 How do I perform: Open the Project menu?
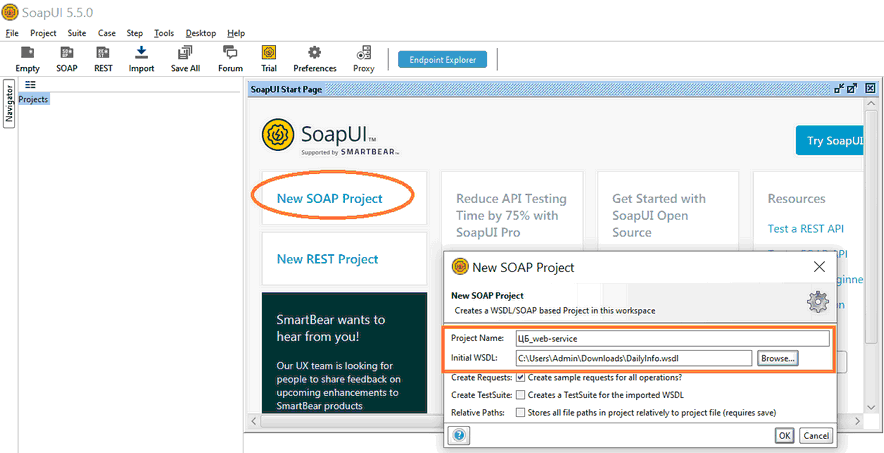click(43, 33)
